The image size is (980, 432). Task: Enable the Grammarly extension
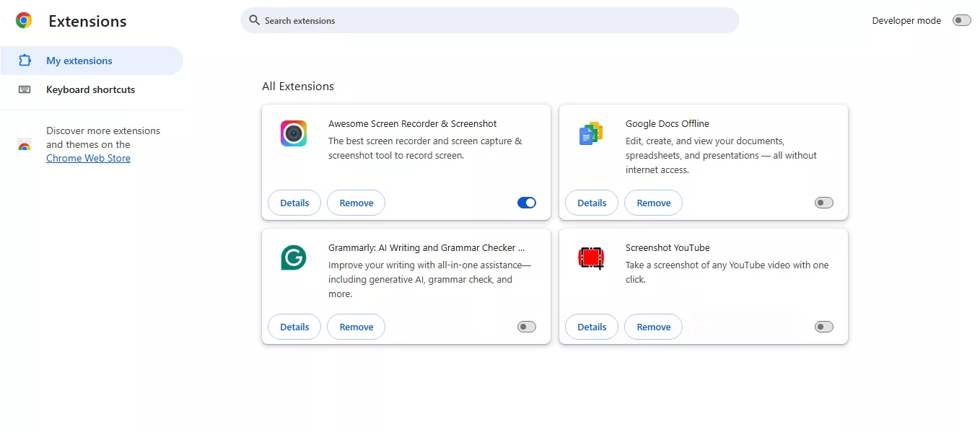[x=526, y=327]
